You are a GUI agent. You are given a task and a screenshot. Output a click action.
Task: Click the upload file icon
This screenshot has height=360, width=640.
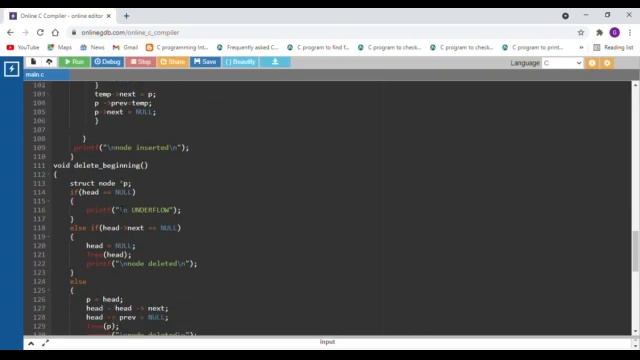click(49, 62)
